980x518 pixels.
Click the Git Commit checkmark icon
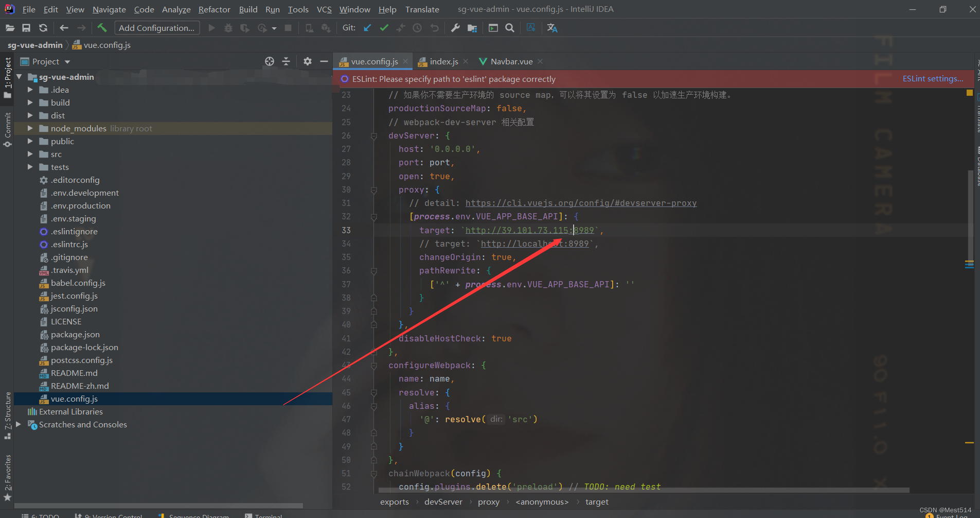[384, 28]
